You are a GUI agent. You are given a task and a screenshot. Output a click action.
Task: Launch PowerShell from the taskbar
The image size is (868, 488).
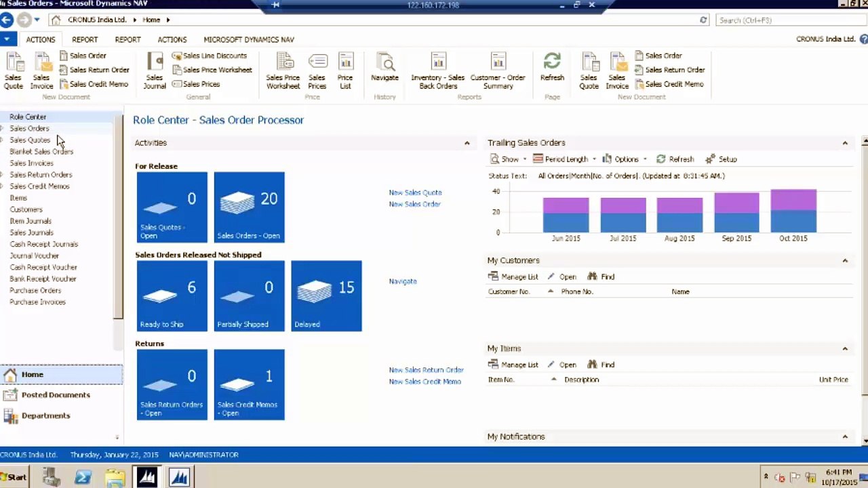pos(83,477)
